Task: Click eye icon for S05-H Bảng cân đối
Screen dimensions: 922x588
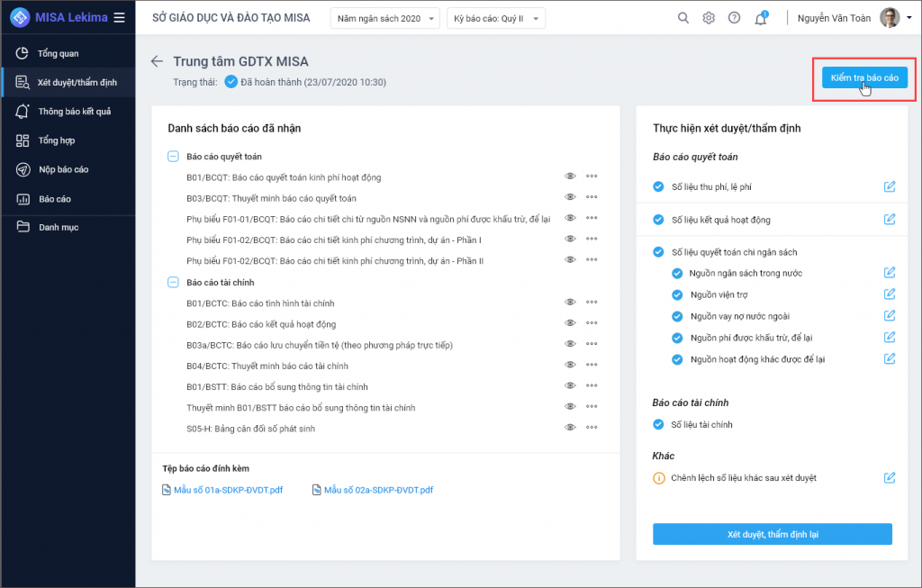Action: (x=570, y=429)
